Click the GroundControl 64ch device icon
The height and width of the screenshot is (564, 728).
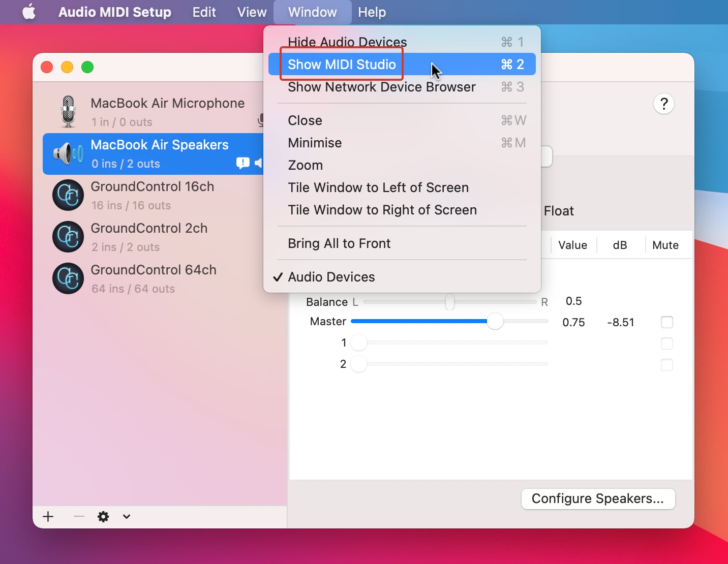(68, 278)
